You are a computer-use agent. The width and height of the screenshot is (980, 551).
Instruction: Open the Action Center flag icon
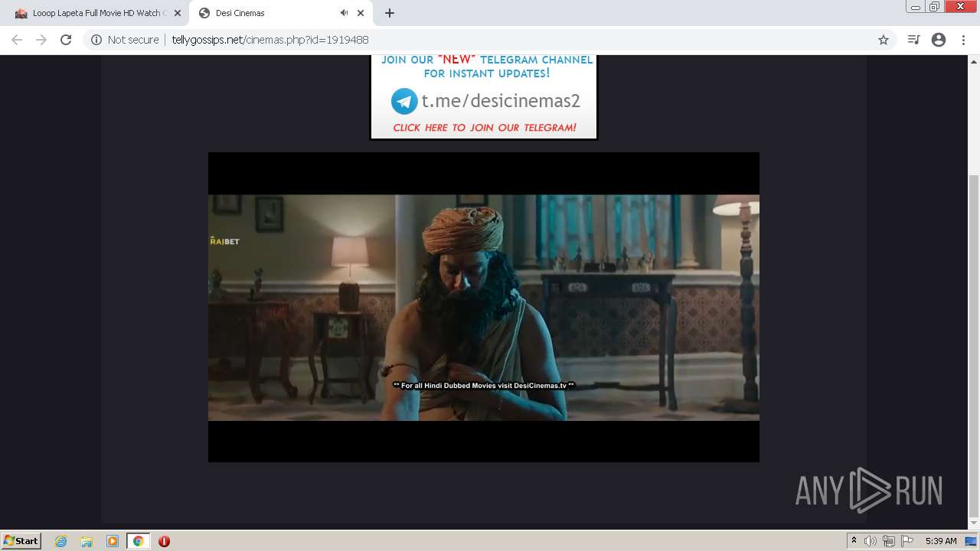(907, 541)
